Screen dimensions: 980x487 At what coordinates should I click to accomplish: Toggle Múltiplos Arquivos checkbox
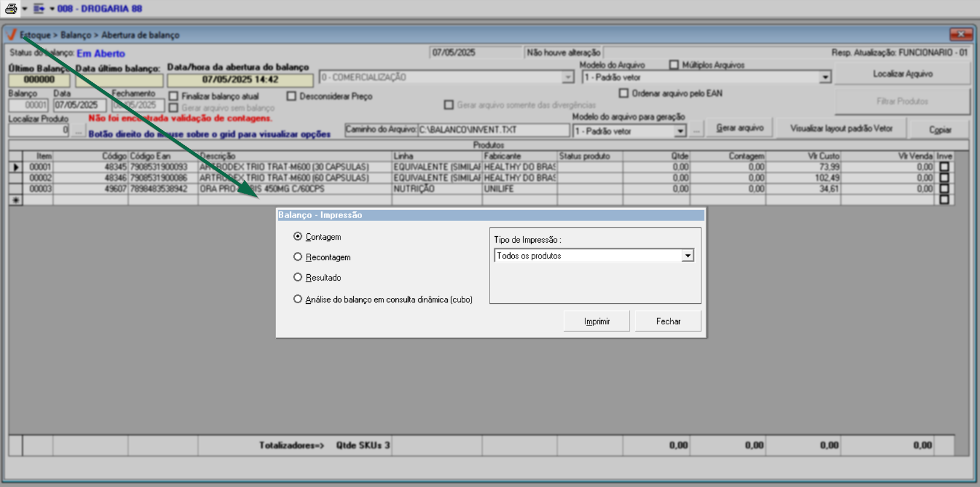(674, 65)
